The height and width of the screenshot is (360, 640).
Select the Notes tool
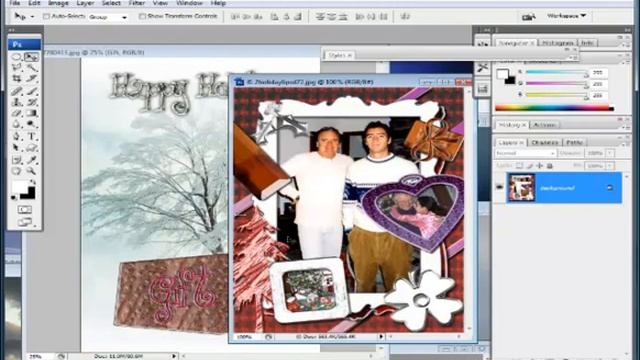pos(17,160)
